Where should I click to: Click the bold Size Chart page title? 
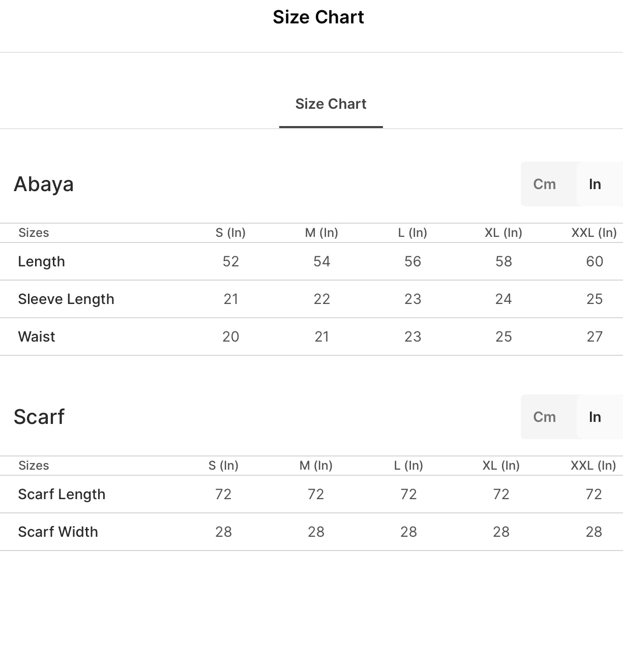tap(318, 17)
